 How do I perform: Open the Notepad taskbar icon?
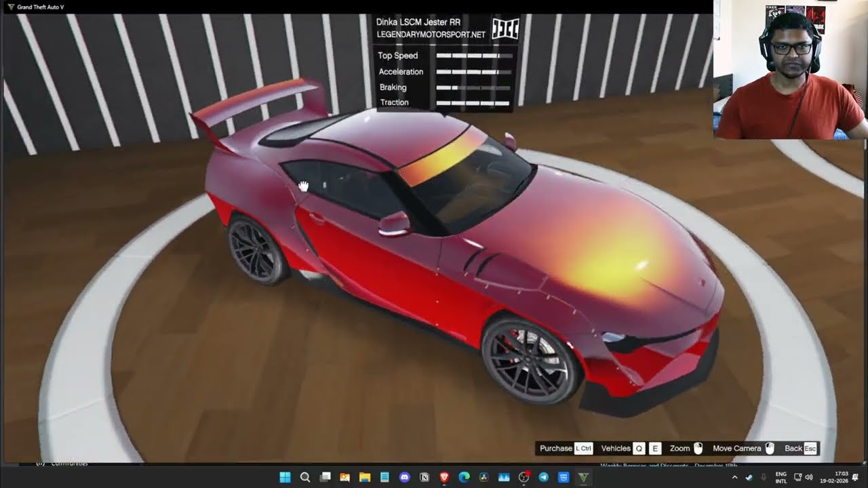pyautogui.click(x=384, y=477)
